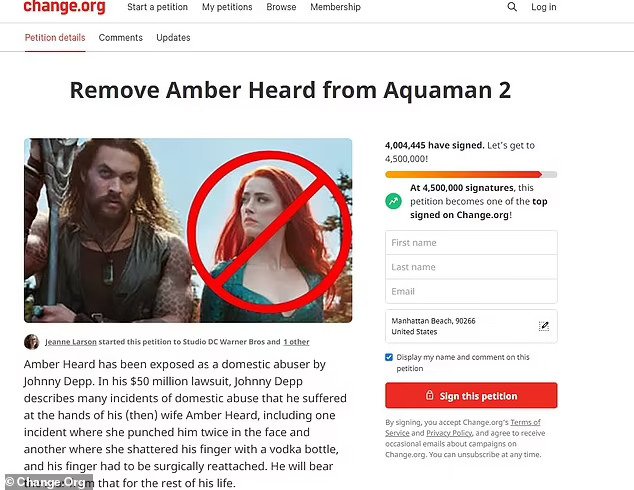Click the edit location pencil icon

(x=544, y=326)
